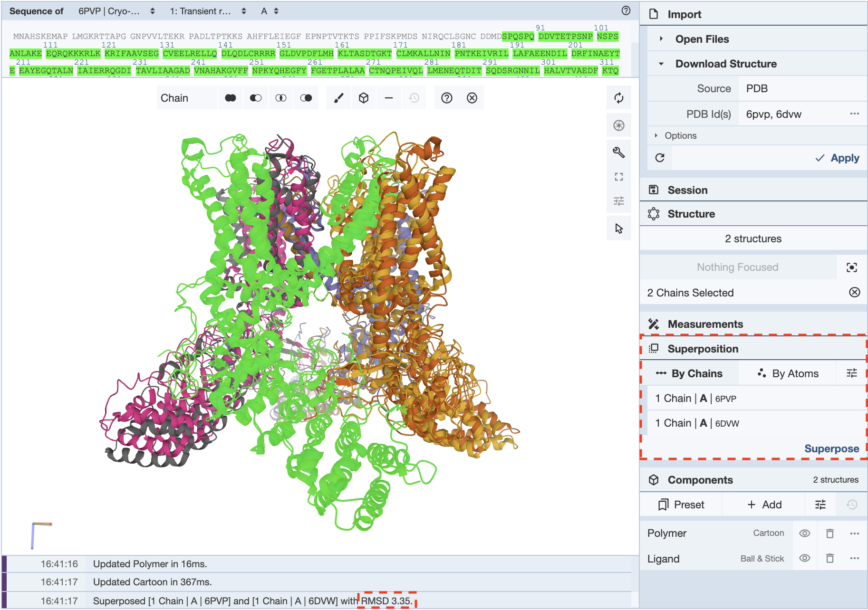Expand the Open Files section

(661, 39)
